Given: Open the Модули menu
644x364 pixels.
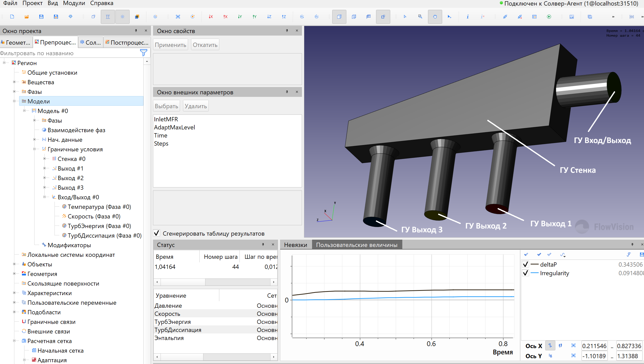Looking at the screenshot, I should click(x=74, y=3).
